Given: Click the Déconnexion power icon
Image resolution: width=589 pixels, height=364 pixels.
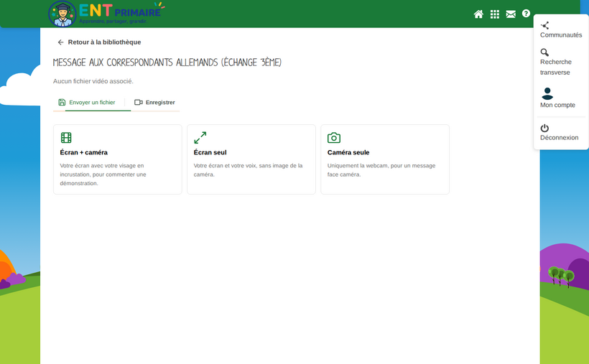Looking at the screenshot, I should point(544,128).
